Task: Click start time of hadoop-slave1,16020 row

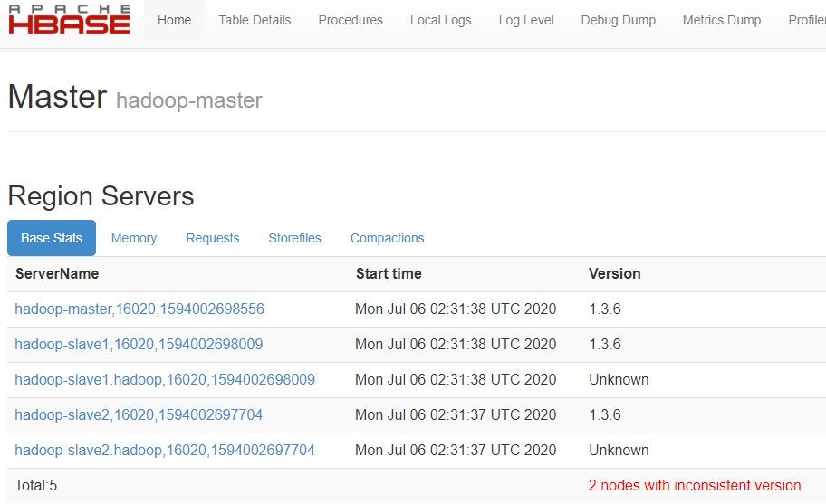Action: (456, 344)
